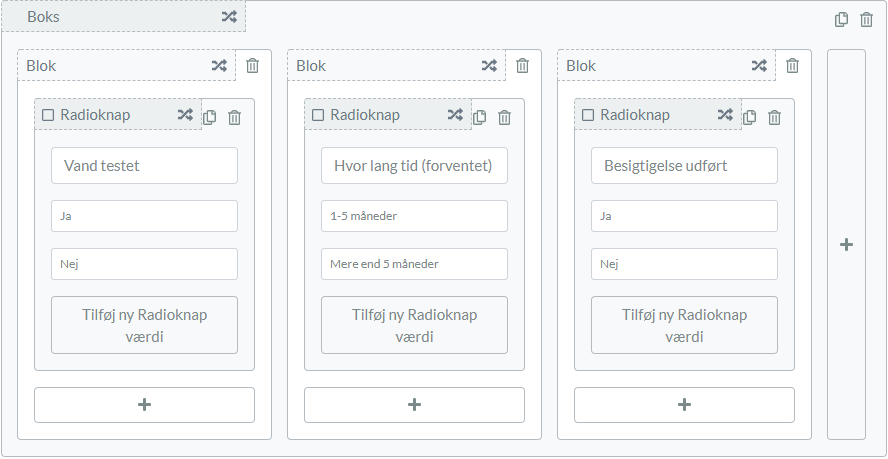Toggle checkbox on second Radioknap header
Viewport: 888px width, 459px height.
click(318, 115)
